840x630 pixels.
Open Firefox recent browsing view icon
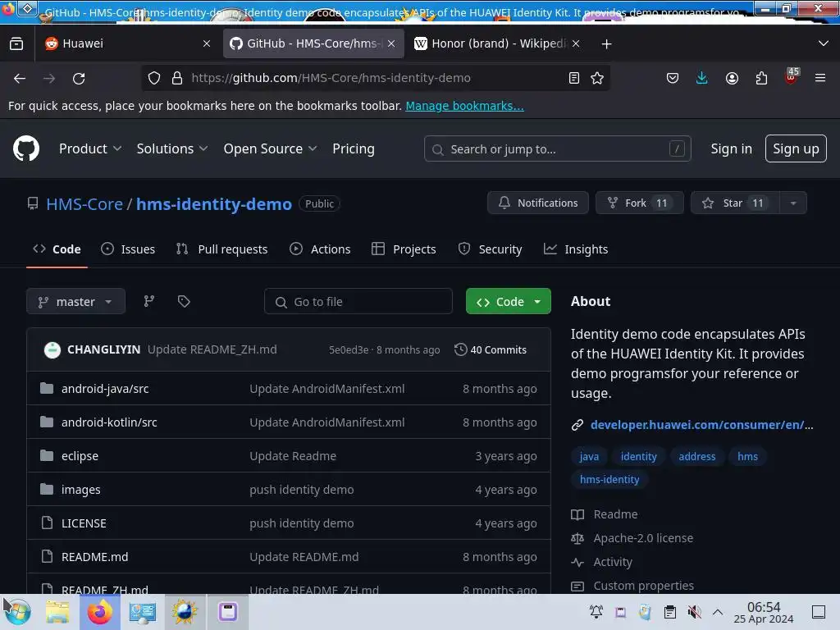coord(16,43)
